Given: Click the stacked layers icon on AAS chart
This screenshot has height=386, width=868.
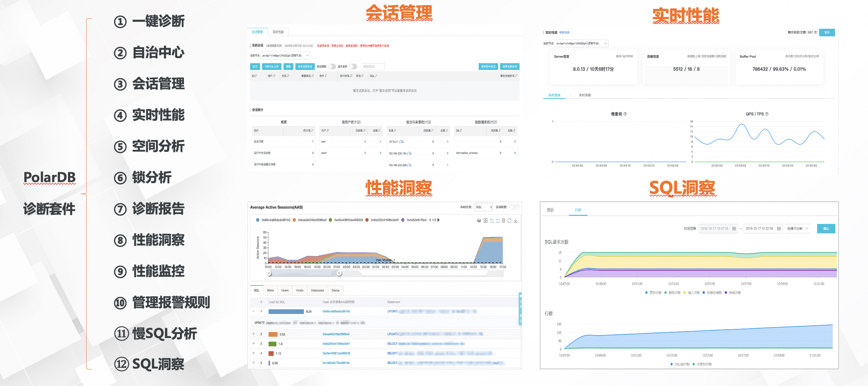Looking at the screenshot, I should pos(479,221).
